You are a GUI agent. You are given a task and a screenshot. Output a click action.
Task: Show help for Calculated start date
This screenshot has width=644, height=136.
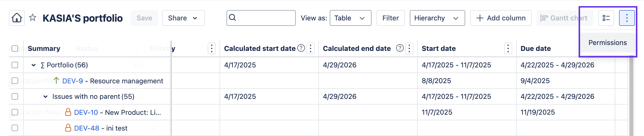click(301, 48)
